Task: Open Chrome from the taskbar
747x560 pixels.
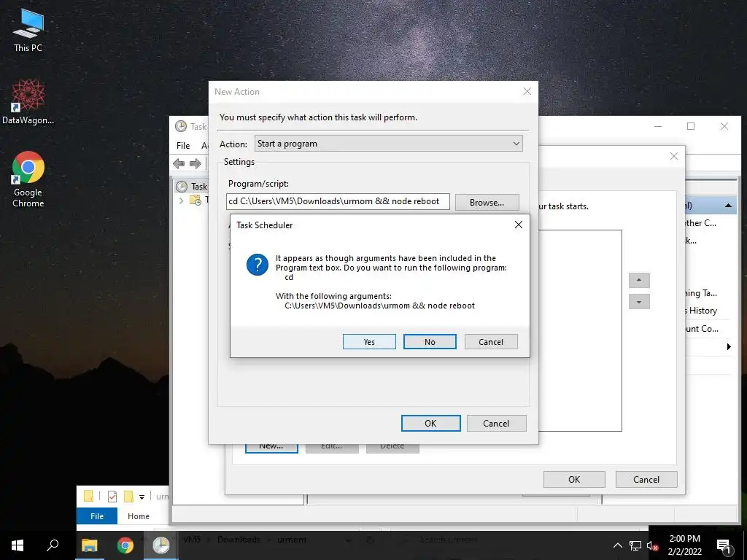Action: click(x=125, y=545)
